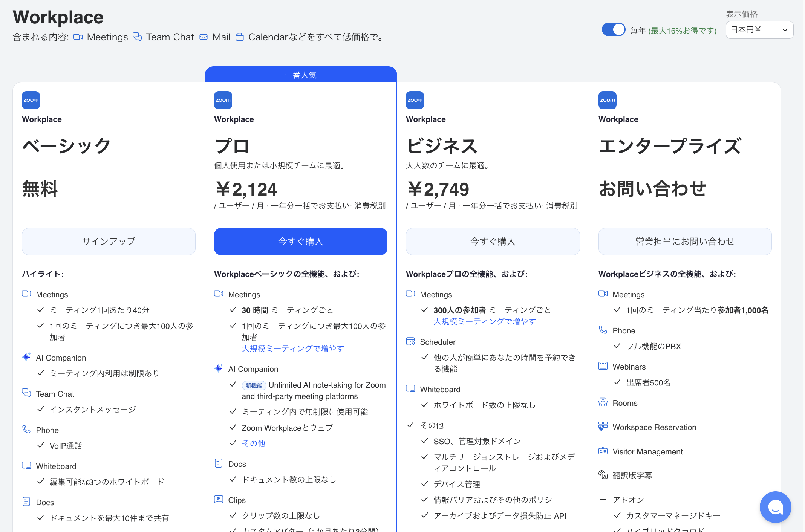The width and height of the screenshot is (805, 532).
Task: Click the 翻訳版字幕 translation icon
Action: (x=603, y=475)
